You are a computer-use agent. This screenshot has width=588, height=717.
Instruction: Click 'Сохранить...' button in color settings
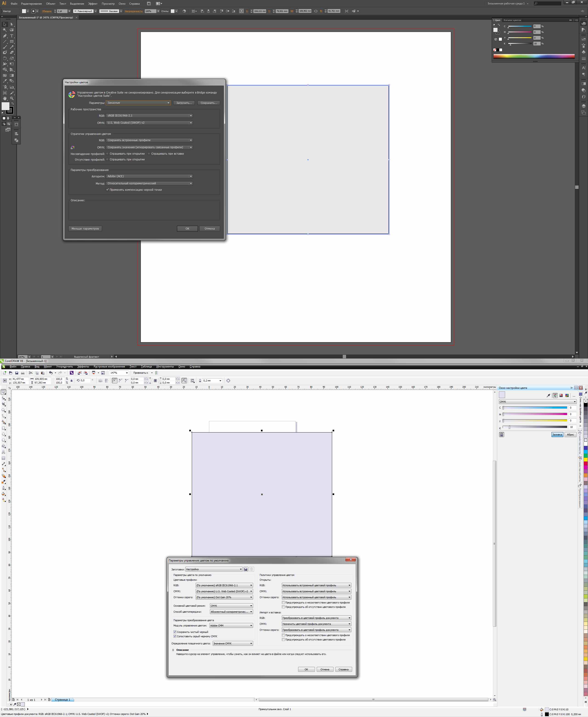[x=209, y=103]
